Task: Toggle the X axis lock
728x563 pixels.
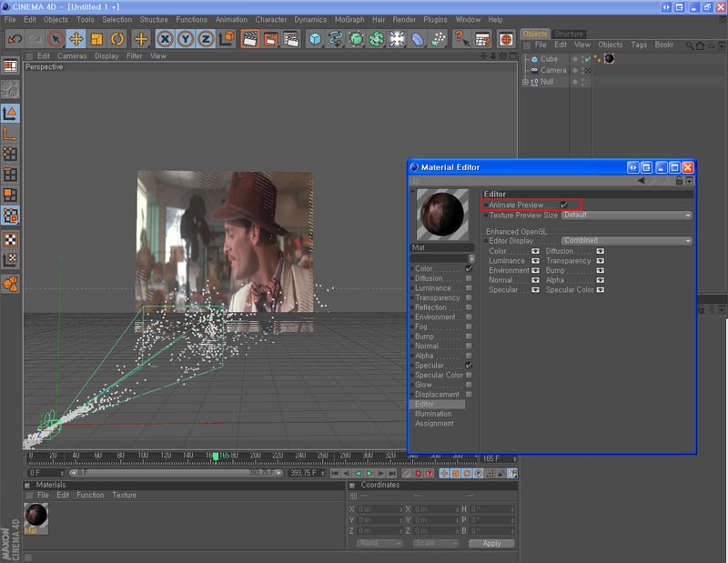Action: tap(165, 39)
